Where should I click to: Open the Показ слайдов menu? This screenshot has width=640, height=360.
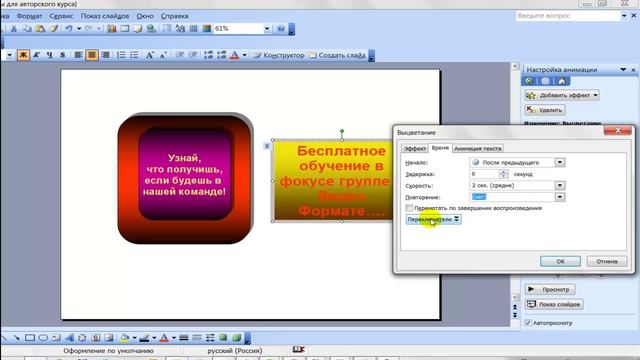(x=105, y=16)
